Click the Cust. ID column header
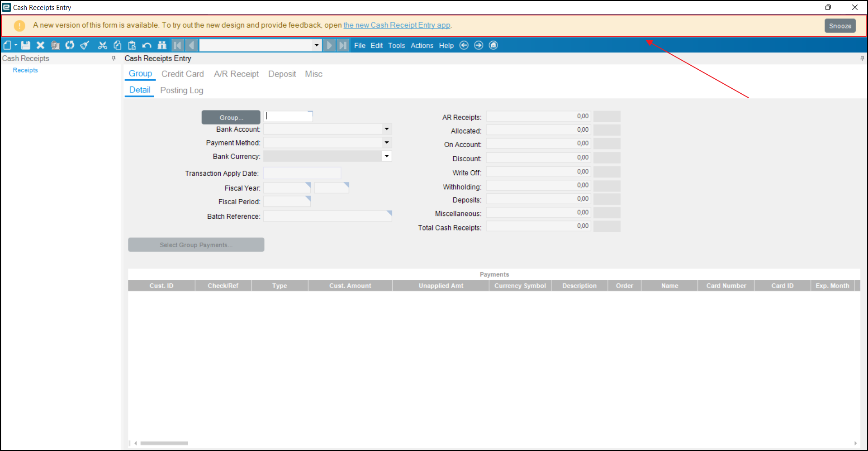 coord(161,286)
